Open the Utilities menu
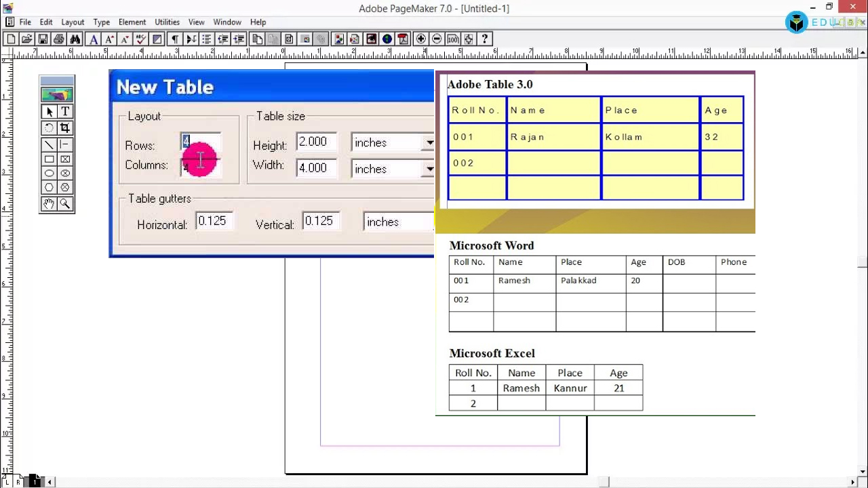868x488 pixels. (167, 22)
